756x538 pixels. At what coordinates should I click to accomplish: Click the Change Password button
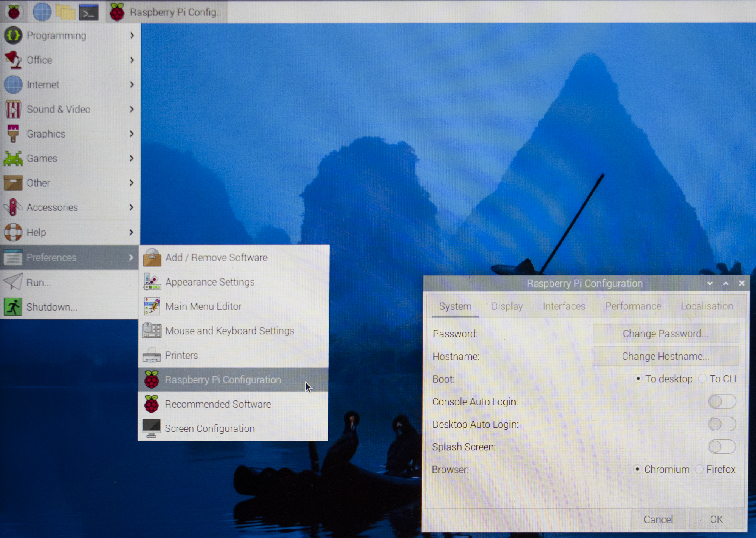tap(665, 334)
